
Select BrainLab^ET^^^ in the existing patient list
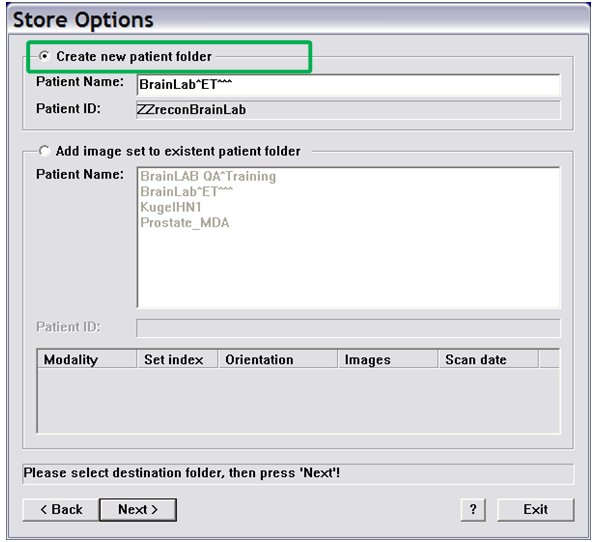[x=186, y=192]
